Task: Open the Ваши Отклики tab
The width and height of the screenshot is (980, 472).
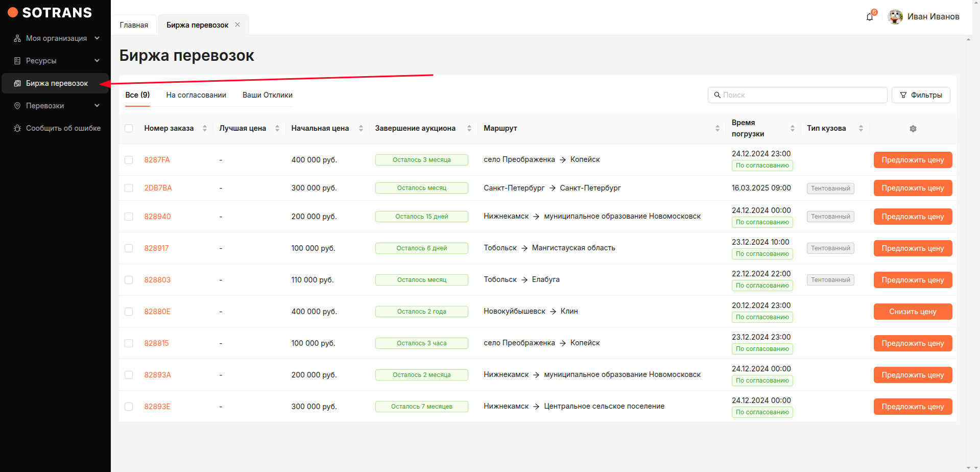Action: pyautogui.click(x=267, y=95)
